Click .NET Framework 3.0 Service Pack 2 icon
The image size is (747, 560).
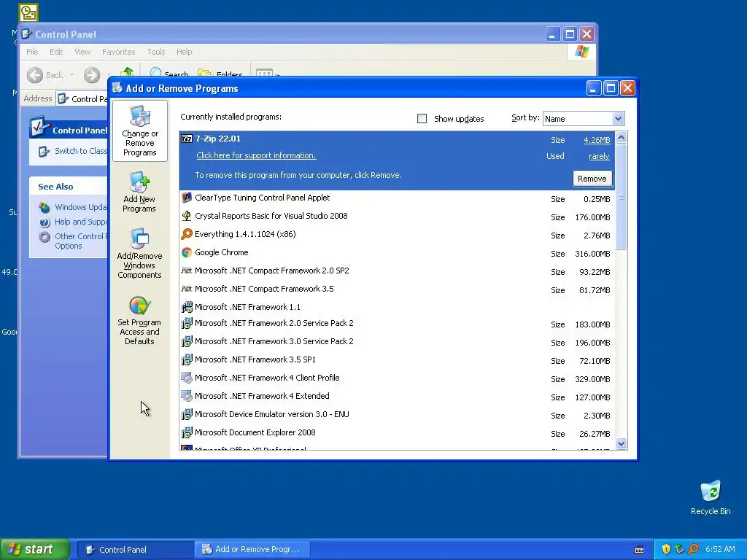point(187,341)
